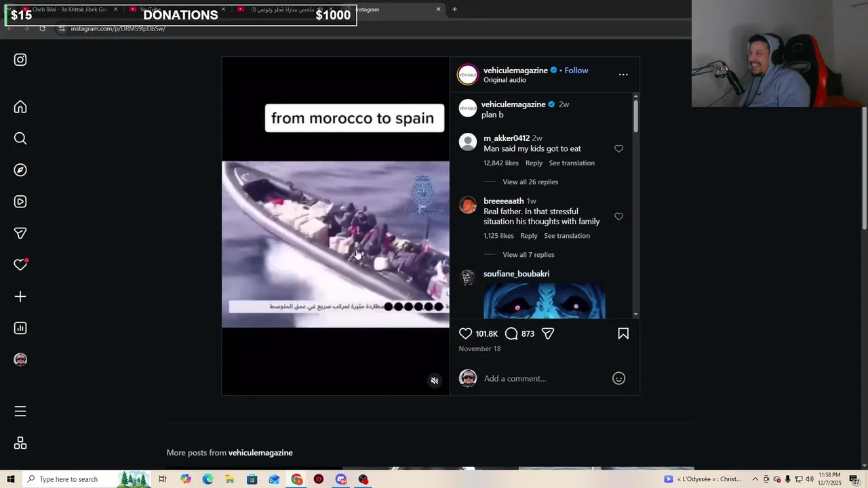Image resolution: width=868 pixels, height=488 pixels.
Task: Like m_akker0412's comment
Action: 618,148
